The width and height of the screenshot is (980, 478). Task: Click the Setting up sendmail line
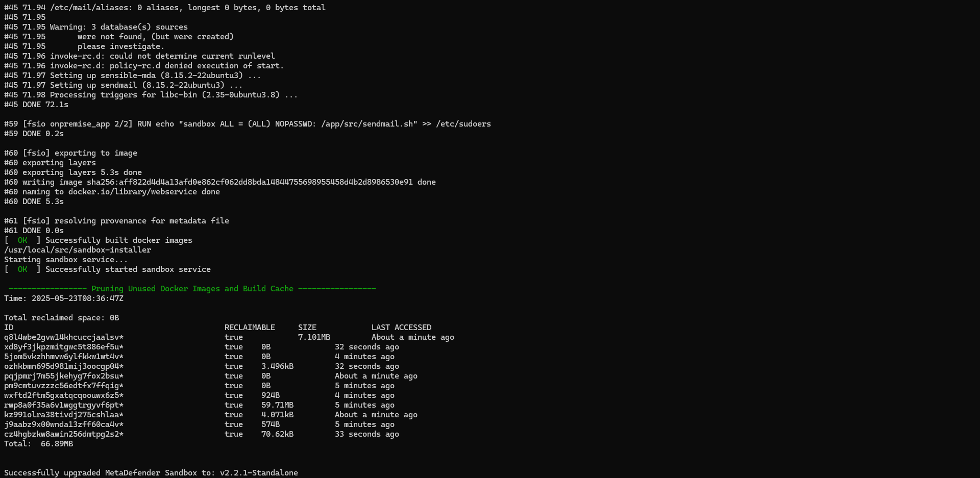[124, 85]
